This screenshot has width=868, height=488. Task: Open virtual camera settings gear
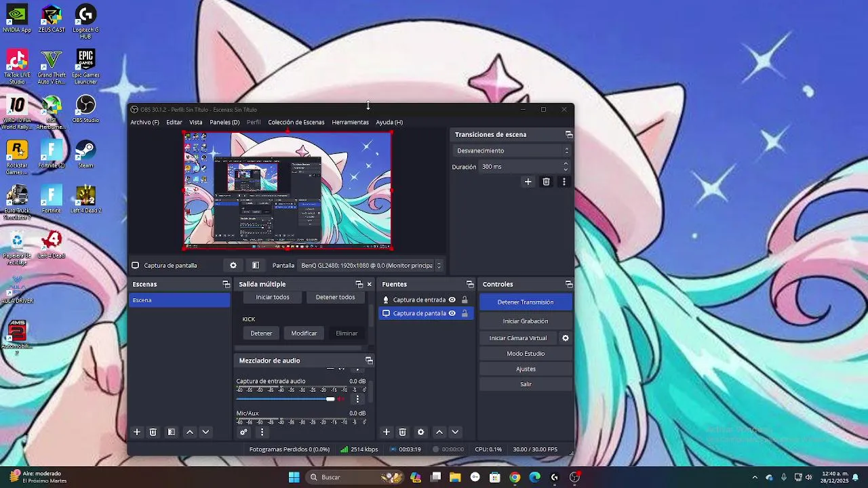tap(566, 338)
